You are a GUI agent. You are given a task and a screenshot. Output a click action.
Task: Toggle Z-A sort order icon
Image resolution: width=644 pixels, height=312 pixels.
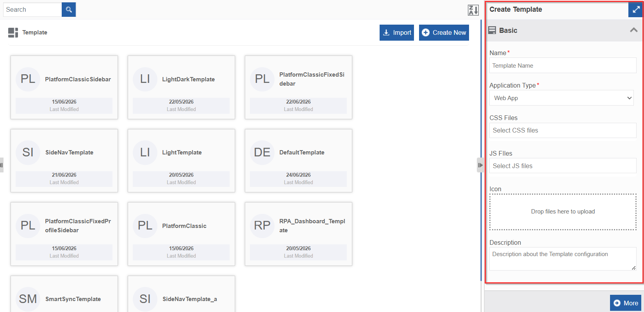click(473, 10)
